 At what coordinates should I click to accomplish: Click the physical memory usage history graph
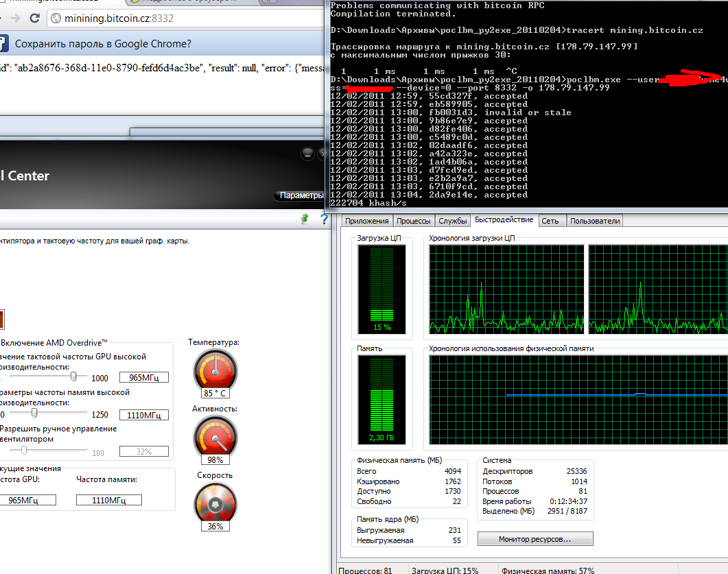(578, 400)
